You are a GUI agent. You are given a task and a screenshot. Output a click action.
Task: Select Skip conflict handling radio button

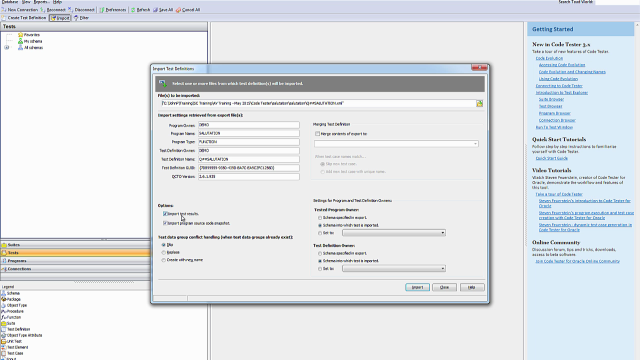pos(164,245)
